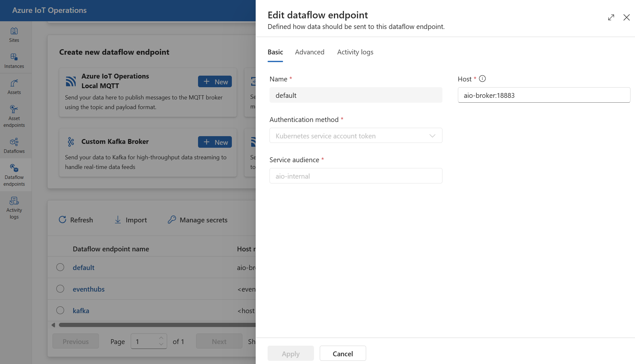This screenshot has height=364, width=635.
Task: Switch to the Activity logs tab
Action: pyautogui.click(x=355, y=52)
